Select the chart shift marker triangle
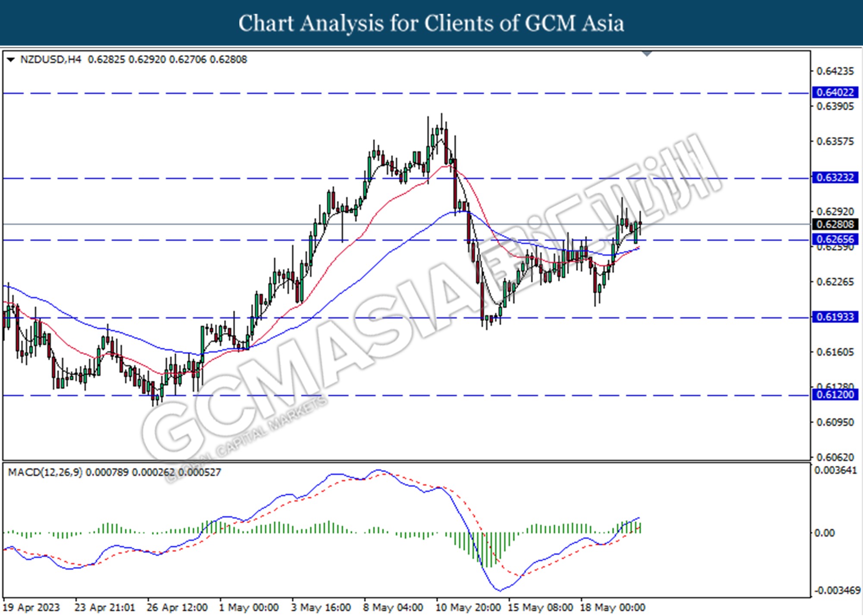Image resolution: width=863 pixels, height=616 pixels. coord(647,54)
